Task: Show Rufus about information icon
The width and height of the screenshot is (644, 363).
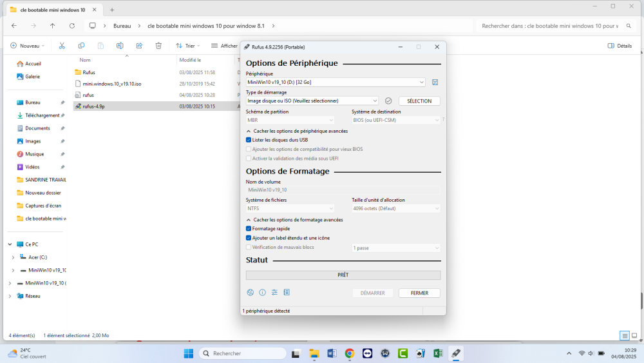Action: 262,292
